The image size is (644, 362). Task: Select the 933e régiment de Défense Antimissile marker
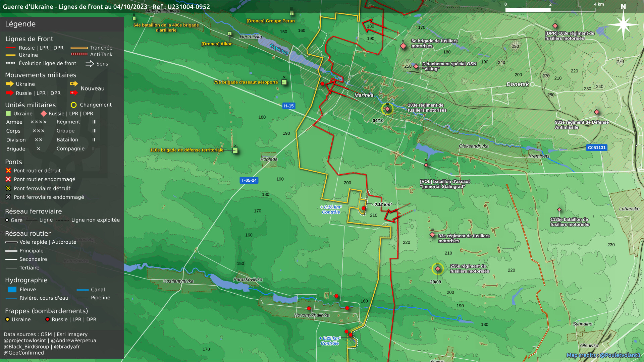click(x=596, y=112)
